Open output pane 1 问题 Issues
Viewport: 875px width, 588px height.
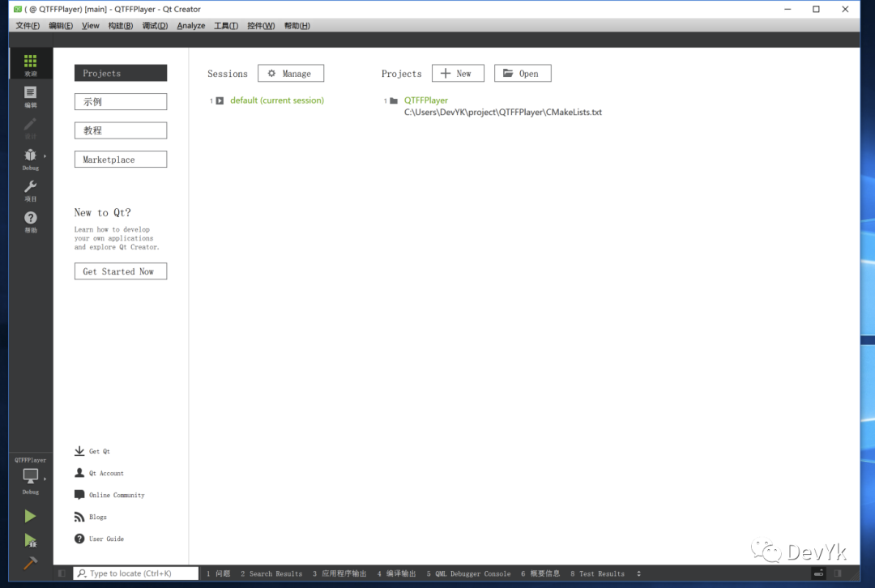[x=218, y=573]
